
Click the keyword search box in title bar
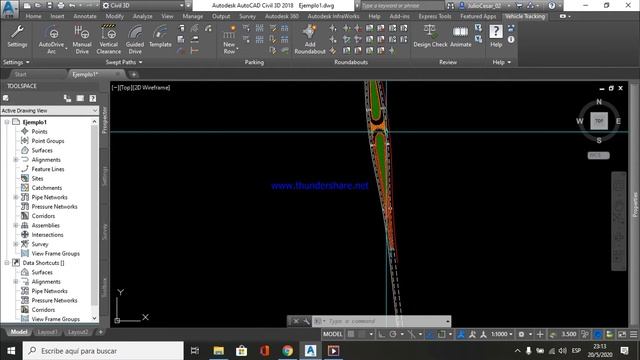[402, 6]
